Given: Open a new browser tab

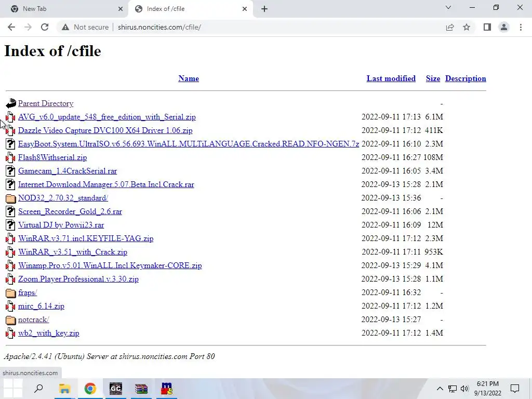Looking at the screenshot, I should coord(264,9).
